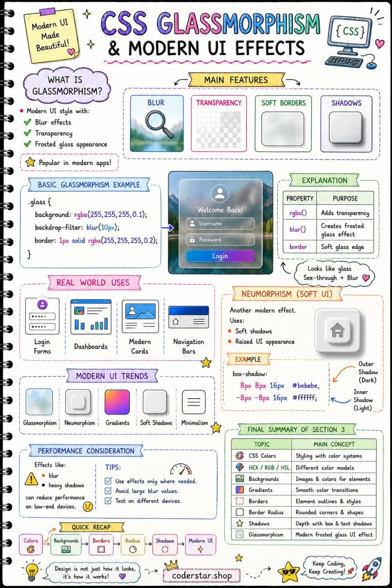Click the magnifying glass in the Blur card
The height and width of the screenshot is (588, 392).
(160, 124)
